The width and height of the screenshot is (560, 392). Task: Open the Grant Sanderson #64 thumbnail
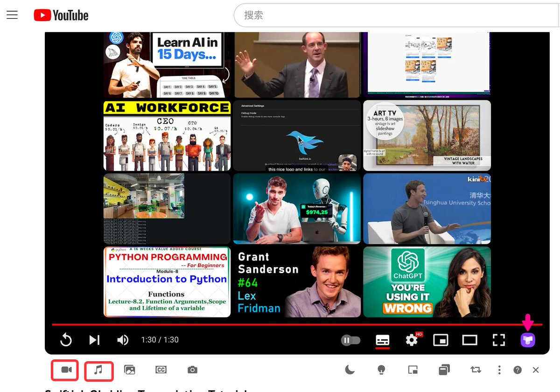click(297, 282)
